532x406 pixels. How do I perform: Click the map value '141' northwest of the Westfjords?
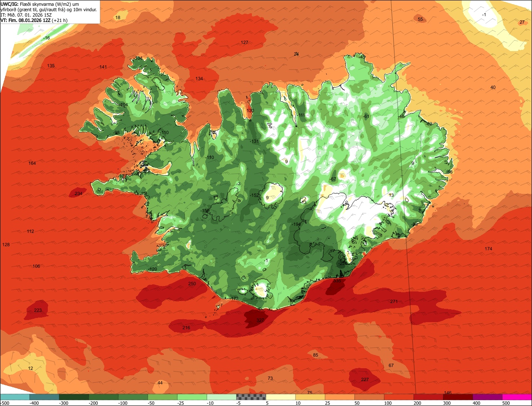103,67
